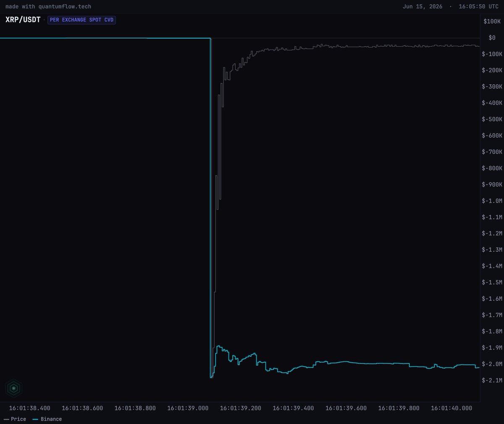The height and width of the screenshot is (424, 504).
Task: Click the $-2.0M axis value
Action: 492,364
